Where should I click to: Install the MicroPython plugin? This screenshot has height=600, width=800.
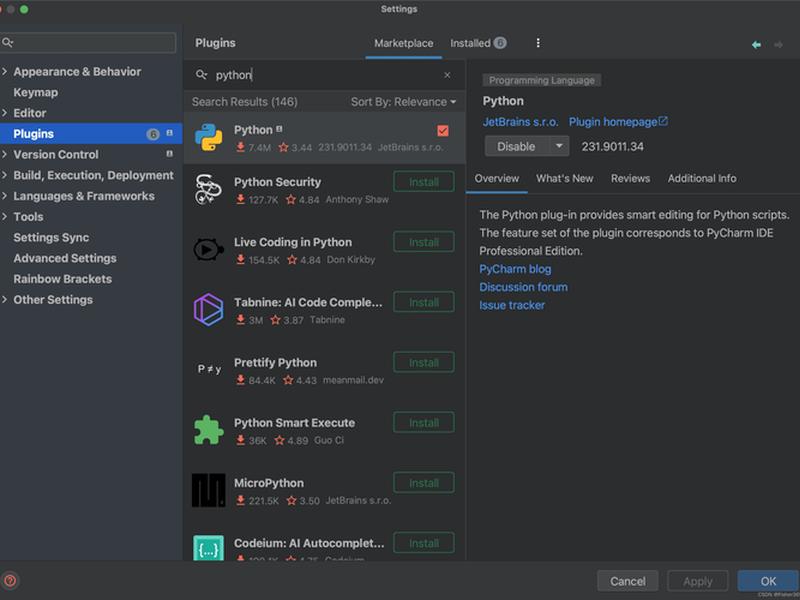coord(423,483)
